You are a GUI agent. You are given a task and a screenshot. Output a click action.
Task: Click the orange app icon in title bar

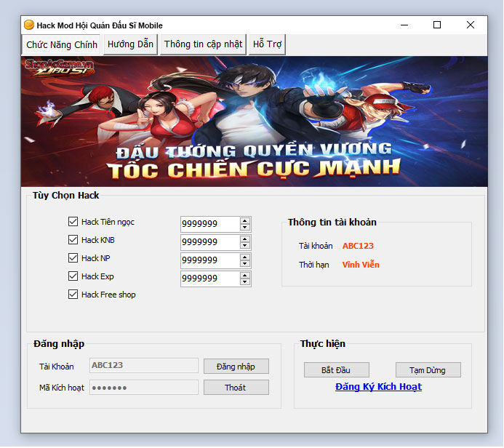click(29, 25)
